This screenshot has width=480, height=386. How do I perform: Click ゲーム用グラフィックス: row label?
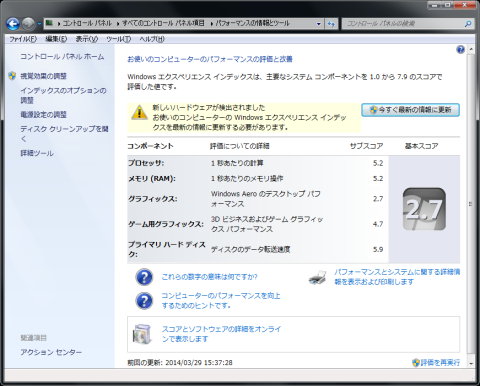(x=166, y=224)
